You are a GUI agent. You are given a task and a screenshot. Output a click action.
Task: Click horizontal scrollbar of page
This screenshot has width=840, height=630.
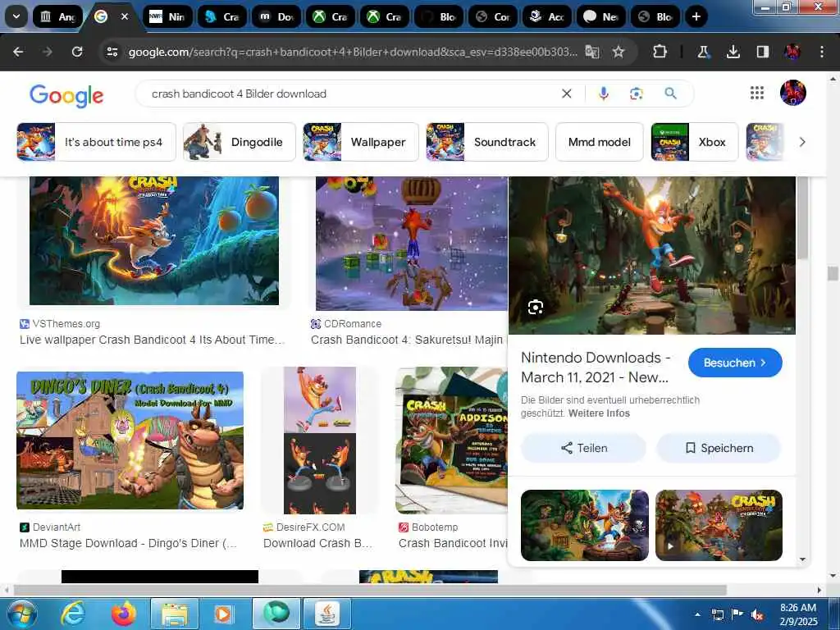[x=370, y=590]
